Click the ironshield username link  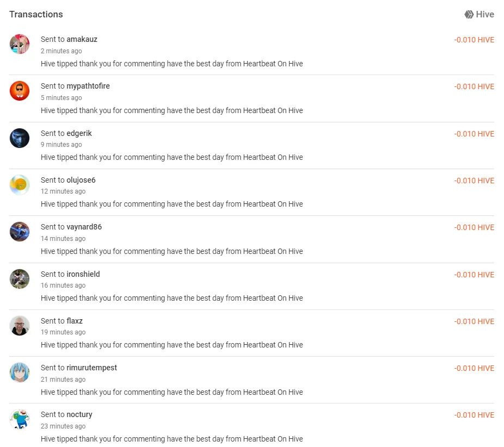[x=83, y=274]
